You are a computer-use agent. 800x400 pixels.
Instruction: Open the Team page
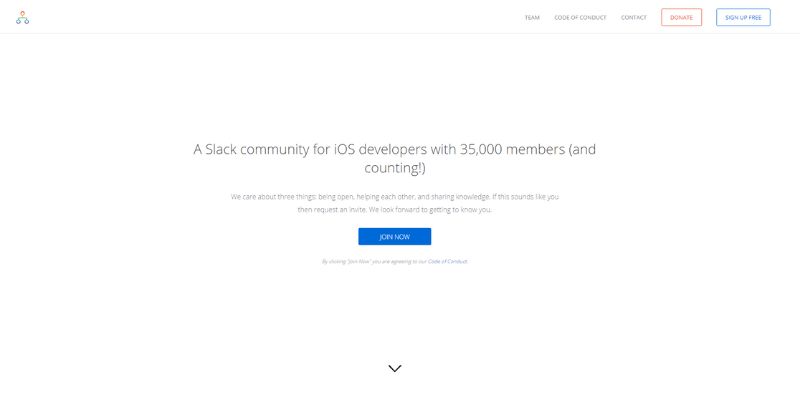[x=532, y=17]
